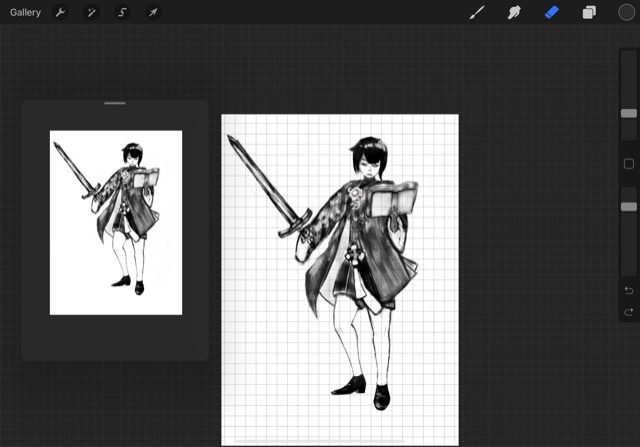The height and width of the screenshot is (447, 640).
Task: Open the Actions wrench menu
Action: click(x=61, y=13)
